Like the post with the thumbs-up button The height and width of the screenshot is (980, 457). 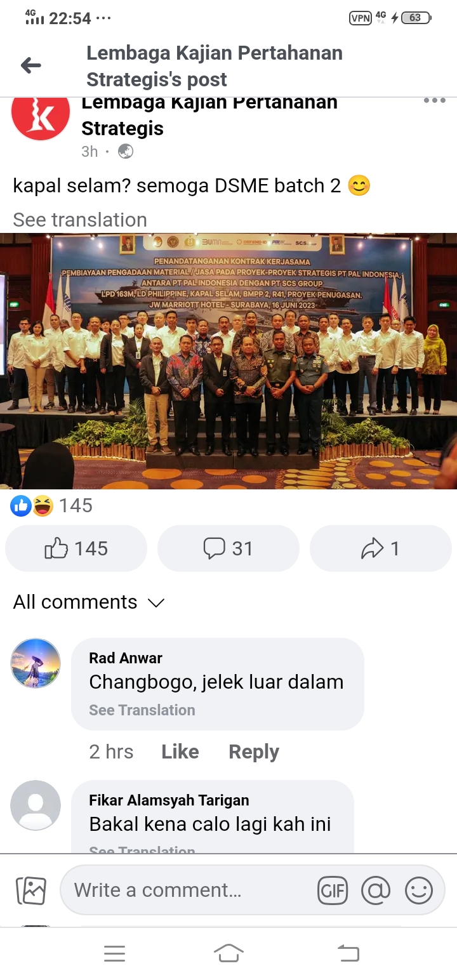coord(76,548)
